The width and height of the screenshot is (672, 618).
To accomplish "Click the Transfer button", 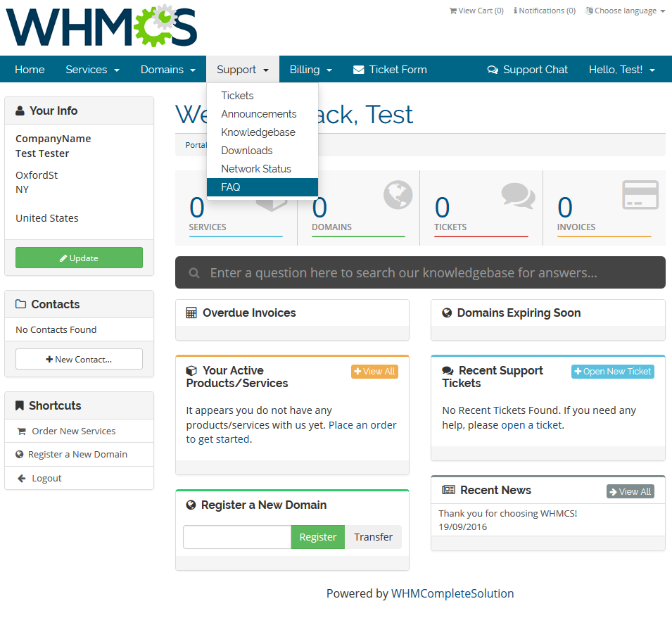I will [373, 537].
